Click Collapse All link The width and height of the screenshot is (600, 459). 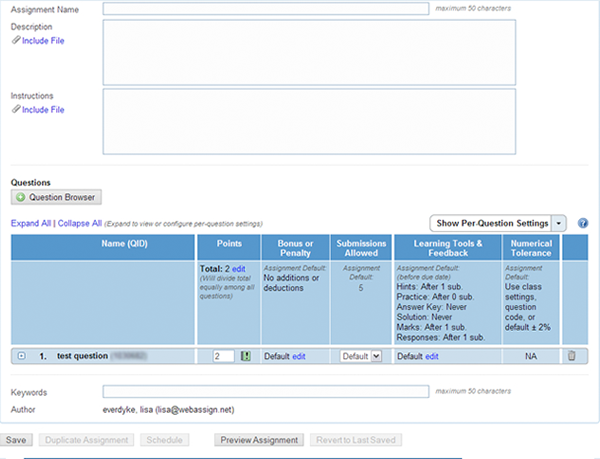coord(78,223)
